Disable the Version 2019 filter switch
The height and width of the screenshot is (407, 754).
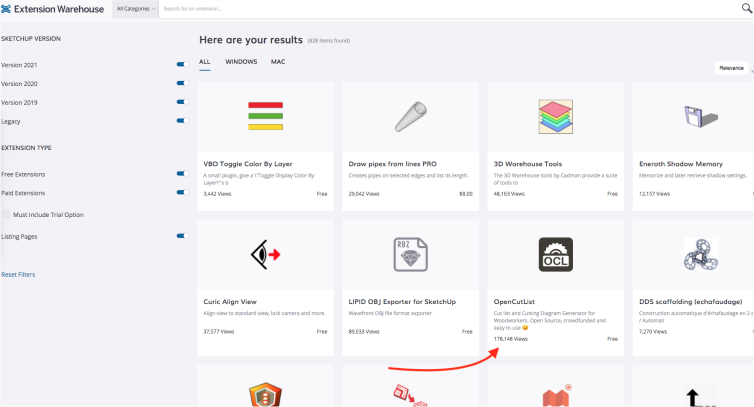point(182,102)
